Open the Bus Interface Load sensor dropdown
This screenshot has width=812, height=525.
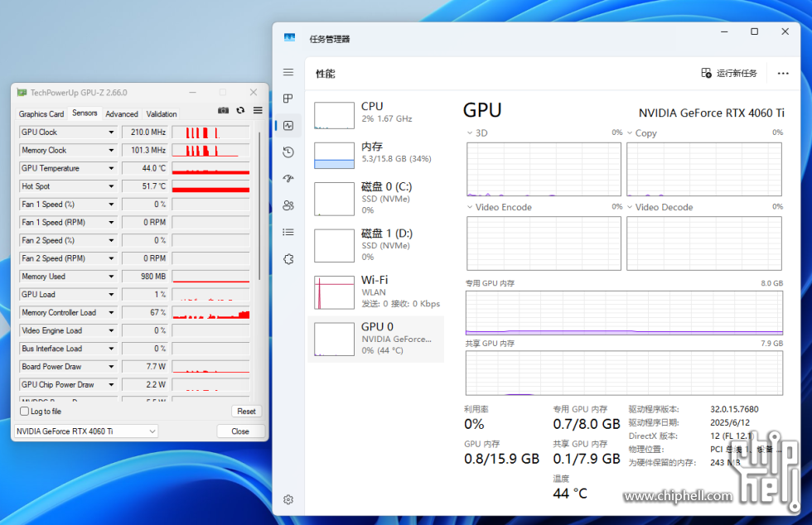pos(111,349)
